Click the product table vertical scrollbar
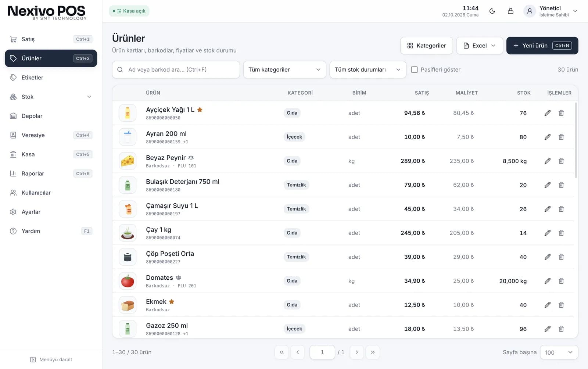588x369 pixels. (576, 140)
